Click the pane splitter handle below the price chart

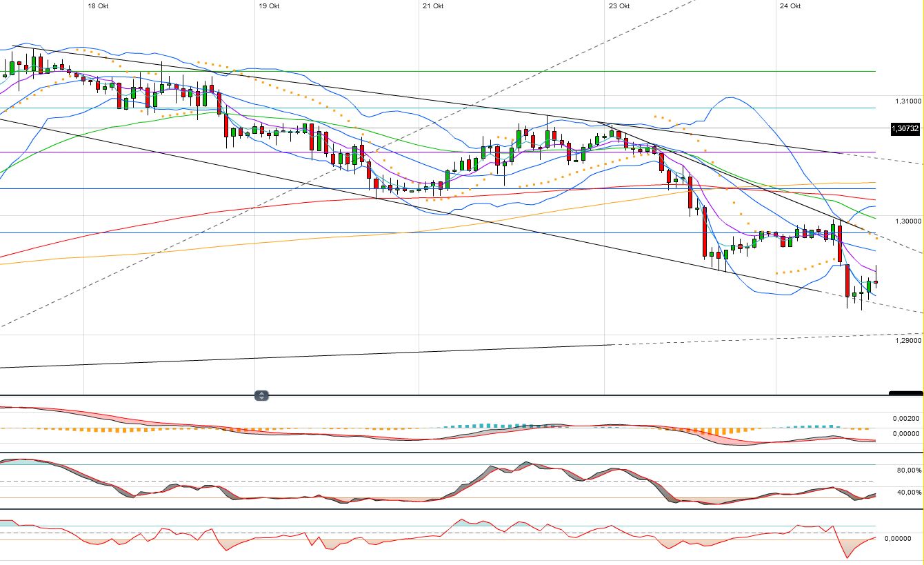(261, 395)
